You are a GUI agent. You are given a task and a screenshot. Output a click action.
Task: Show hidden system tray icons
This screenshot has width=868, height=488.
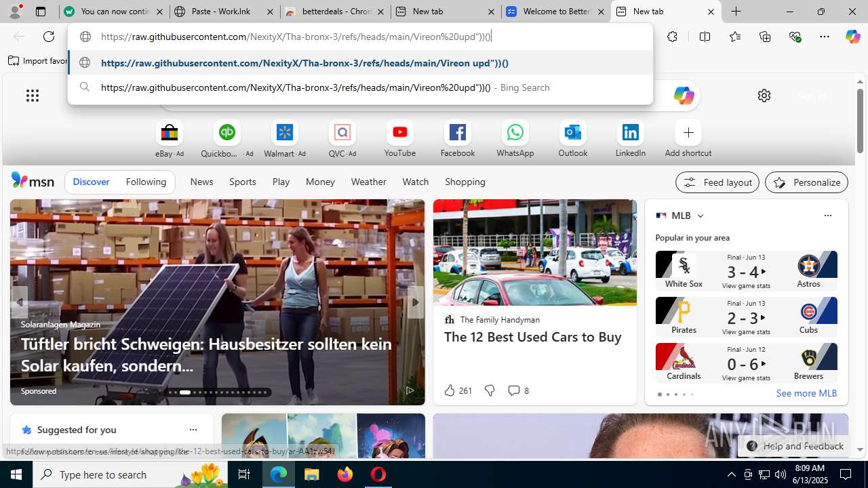point(731,474)
